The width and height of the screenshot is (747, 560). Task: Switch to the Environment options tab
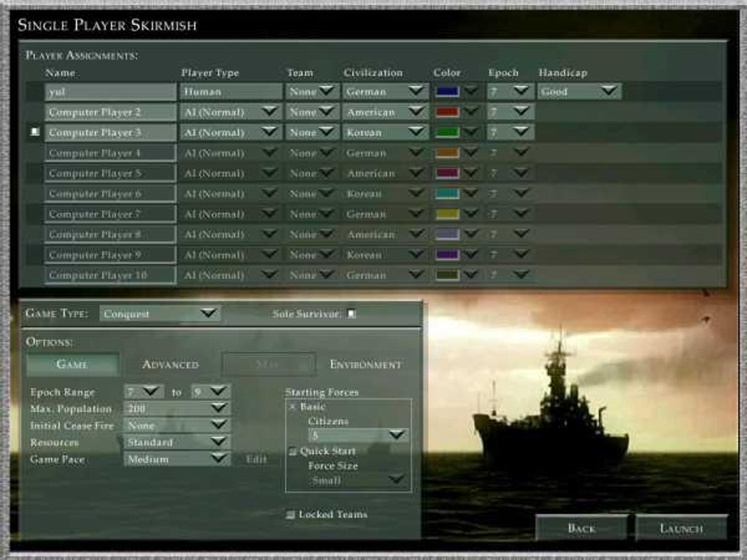[x=366, y=365]
